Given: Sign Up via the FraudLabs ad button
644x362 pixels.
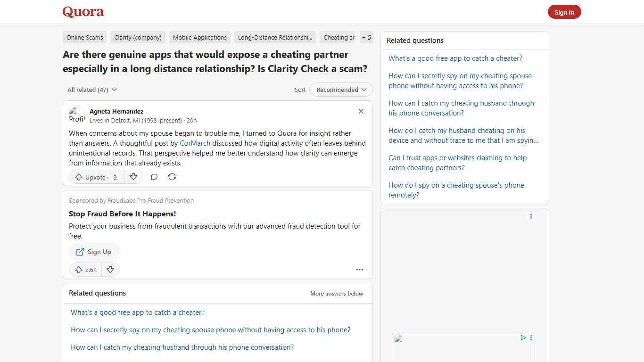Looking at the screenshot, I should [94, 252].
